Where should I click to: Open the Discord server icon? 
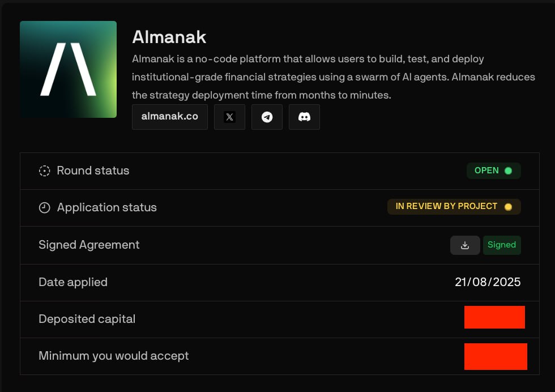(x=304, y=117)
